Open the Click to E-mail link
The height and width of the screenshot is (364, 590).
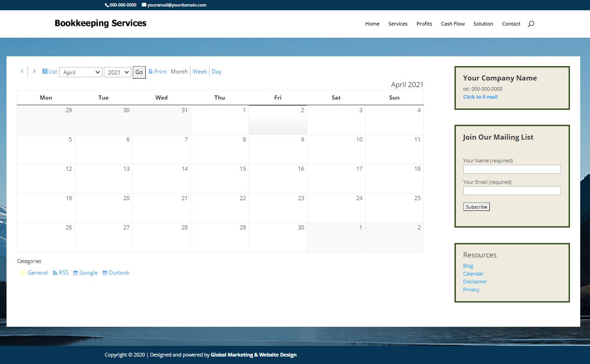tap(480, 97)
